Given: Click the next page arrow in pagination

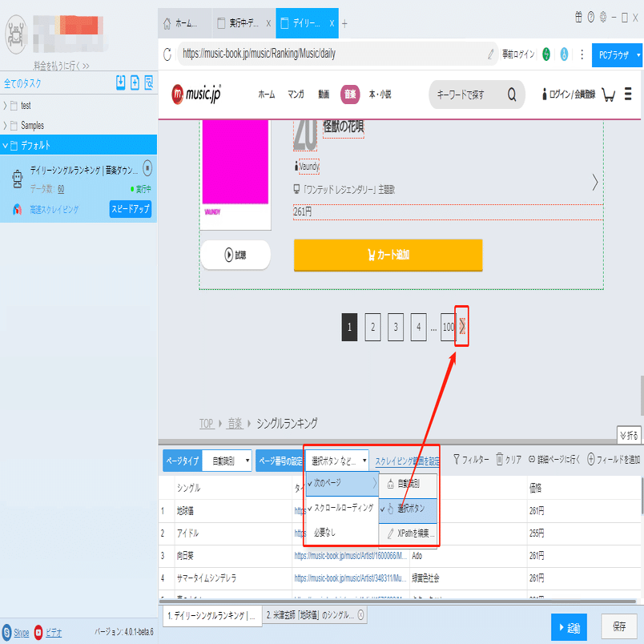Looking at the screenshot, I should [x=462, y=327].
